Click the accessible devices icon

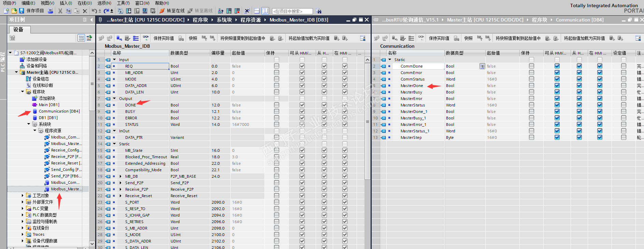(220, 11)
